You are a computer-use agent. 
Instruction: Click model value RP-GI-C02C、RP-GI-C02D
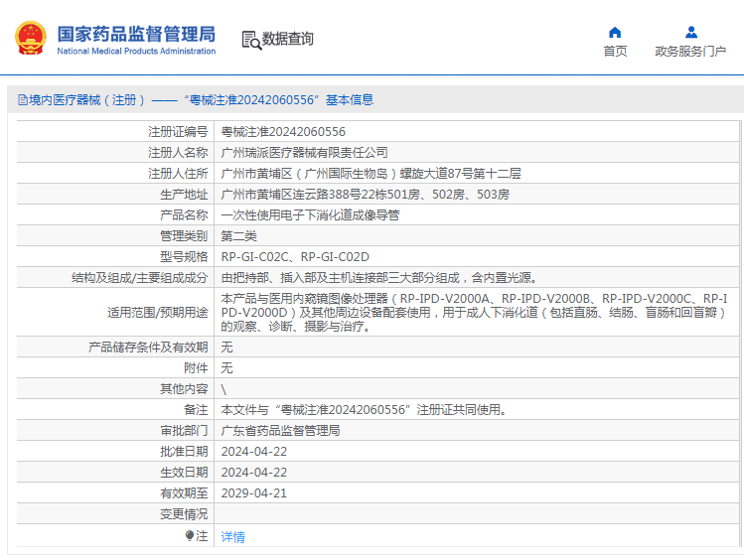pyautogui.click(x=295, y=257)
